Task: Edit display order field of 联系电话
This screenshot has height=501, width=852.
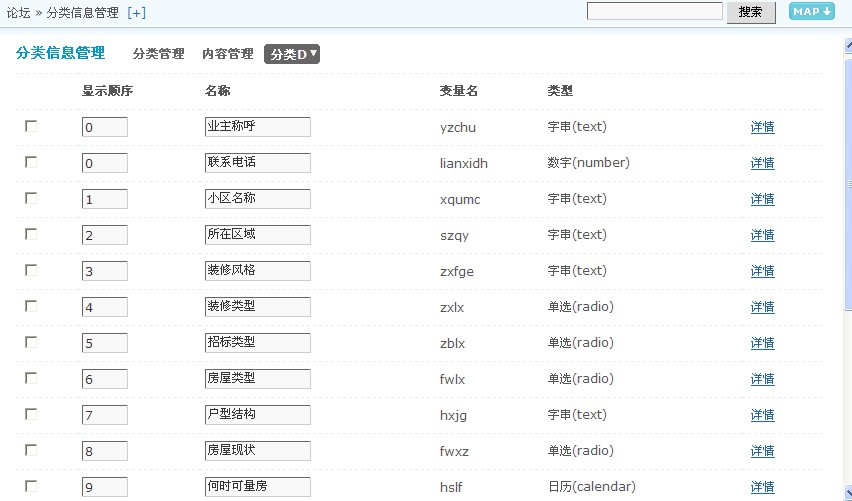Action: tap(105, 163)
